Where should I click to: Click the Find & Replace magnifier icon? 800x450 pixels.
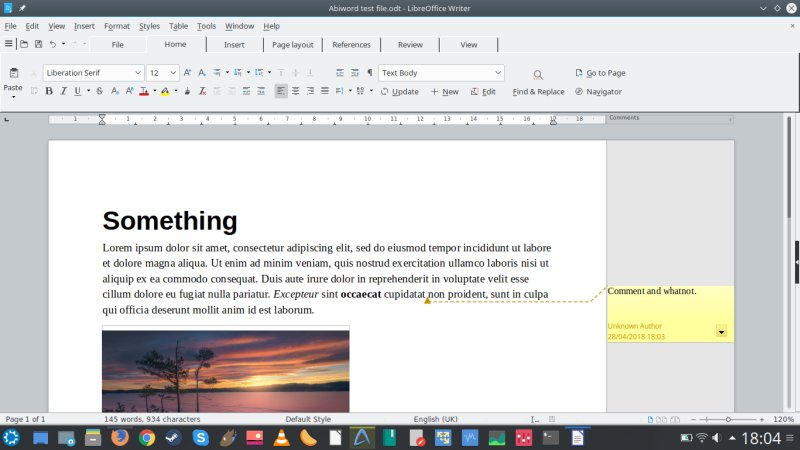click(538, 75)
